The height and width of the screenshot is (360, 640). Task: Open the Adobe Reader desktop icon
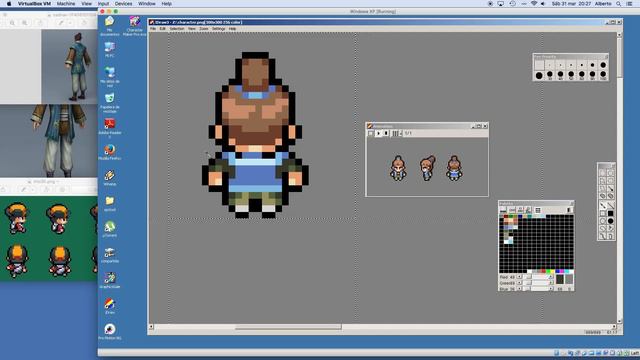[109, 127]
